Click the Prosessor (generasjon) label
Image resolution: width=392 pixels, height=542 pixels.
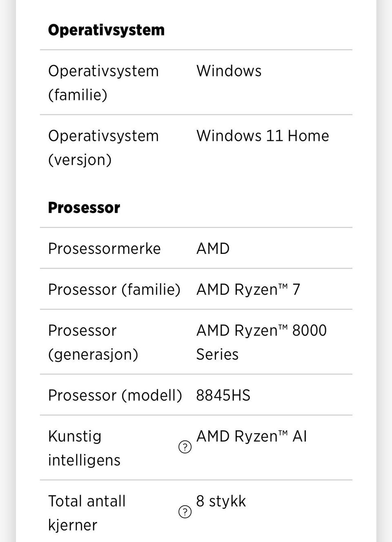tap(93, 342)
